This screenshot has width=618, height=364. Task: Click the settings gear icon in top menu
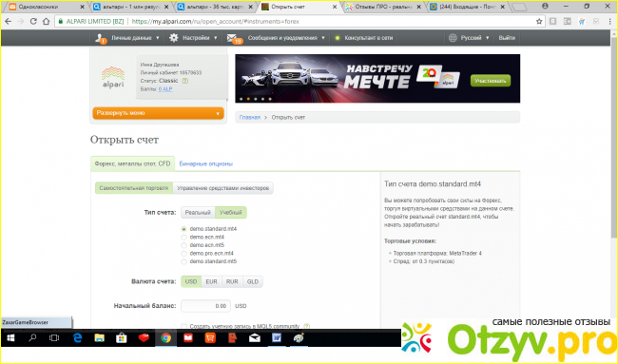click(x=174, y=38)
